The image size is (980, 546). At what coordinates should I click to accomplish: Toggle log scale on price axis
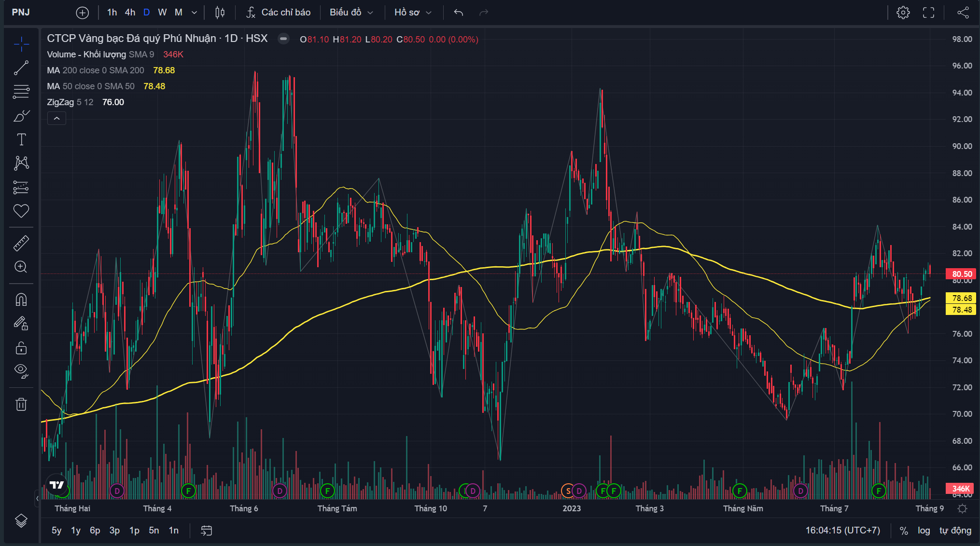(x=924, y=531)
